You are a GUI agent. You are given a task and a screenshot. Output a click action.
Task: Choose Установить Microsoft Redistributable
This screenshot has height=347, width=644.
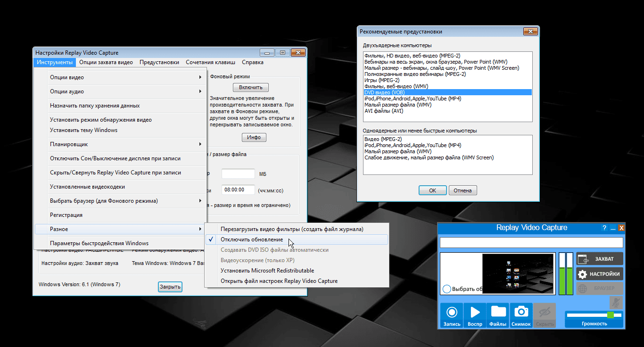[297, 271]
